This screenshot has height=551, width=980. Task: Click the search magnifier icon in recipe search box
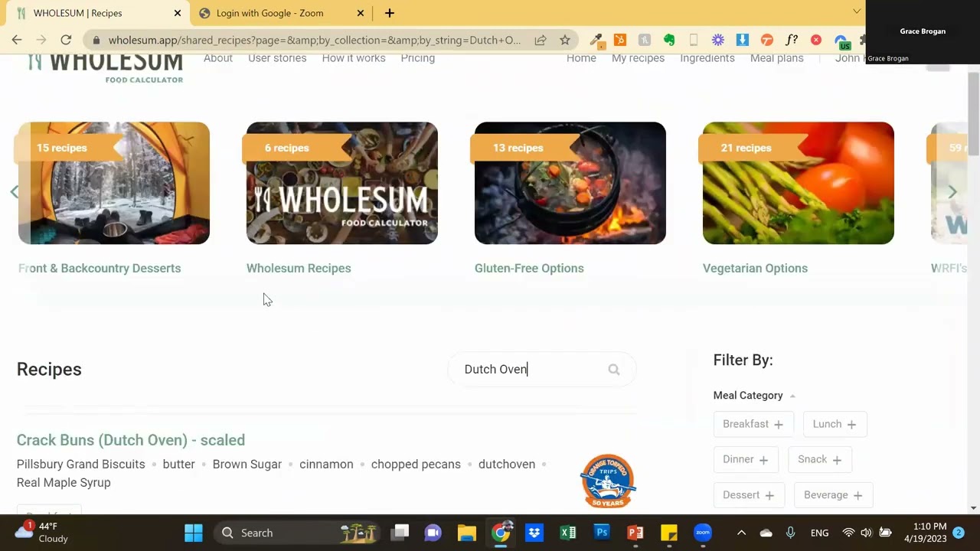614,370
